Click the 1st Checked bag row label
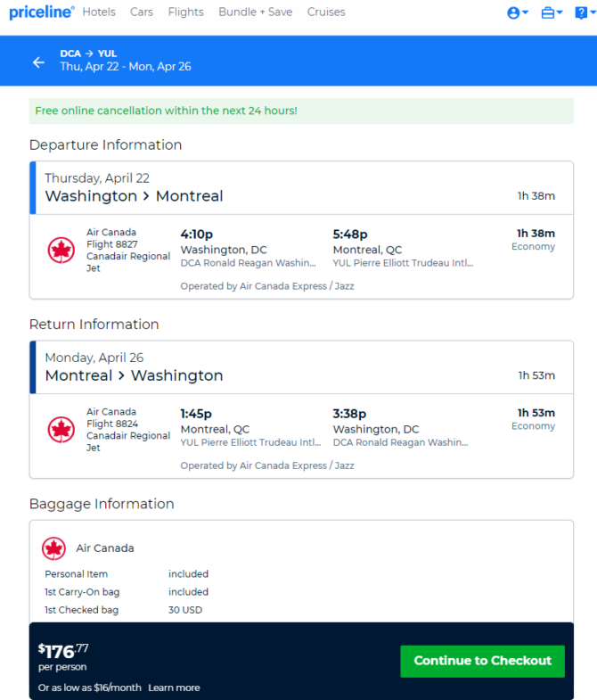Image resolution: width=597 pixels, height=700 pixels. [81, 610]
